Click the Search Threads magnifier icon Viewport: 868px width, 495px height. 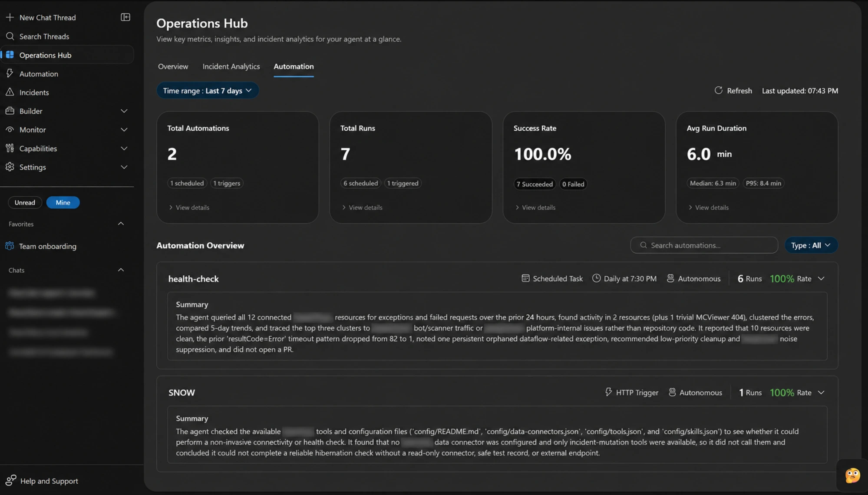tap(10, 36)
